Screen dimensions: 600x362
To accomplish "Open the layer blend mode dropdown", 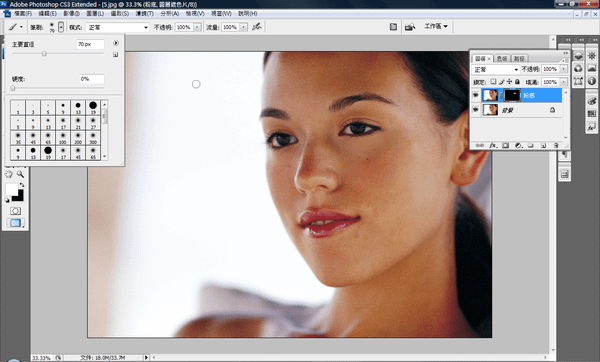I will (496, 69).
